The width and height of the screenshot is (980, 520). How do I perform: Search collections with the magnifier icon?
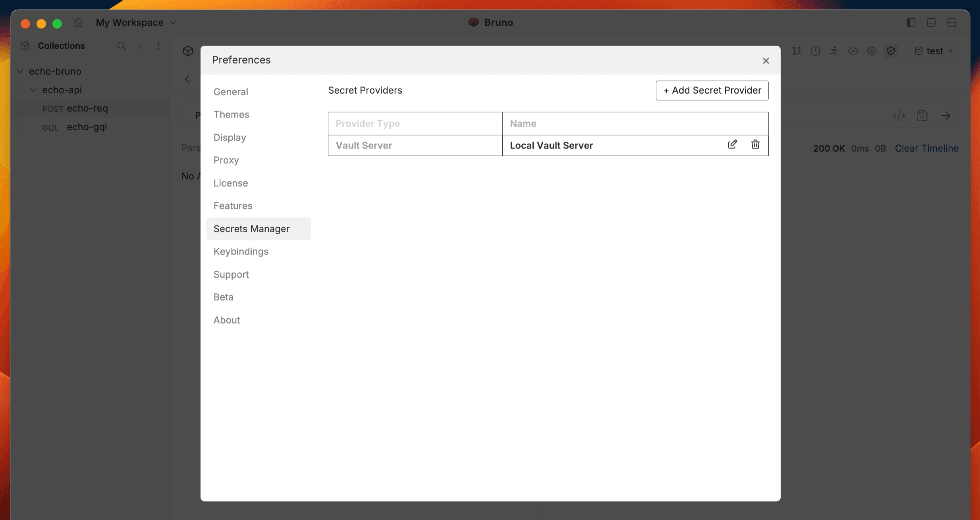122,46
